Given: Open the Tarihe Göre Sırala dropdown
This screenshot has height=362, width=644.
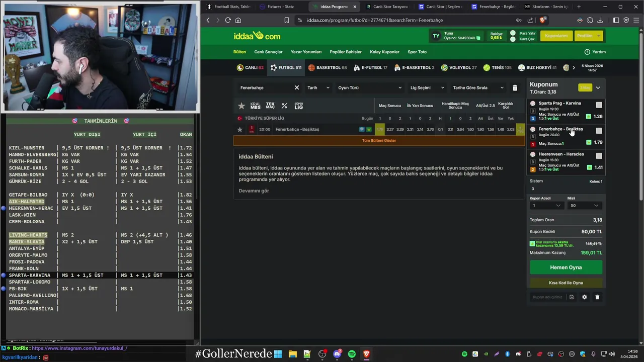Looking at the screenshot, I should (x=478, y=87).
